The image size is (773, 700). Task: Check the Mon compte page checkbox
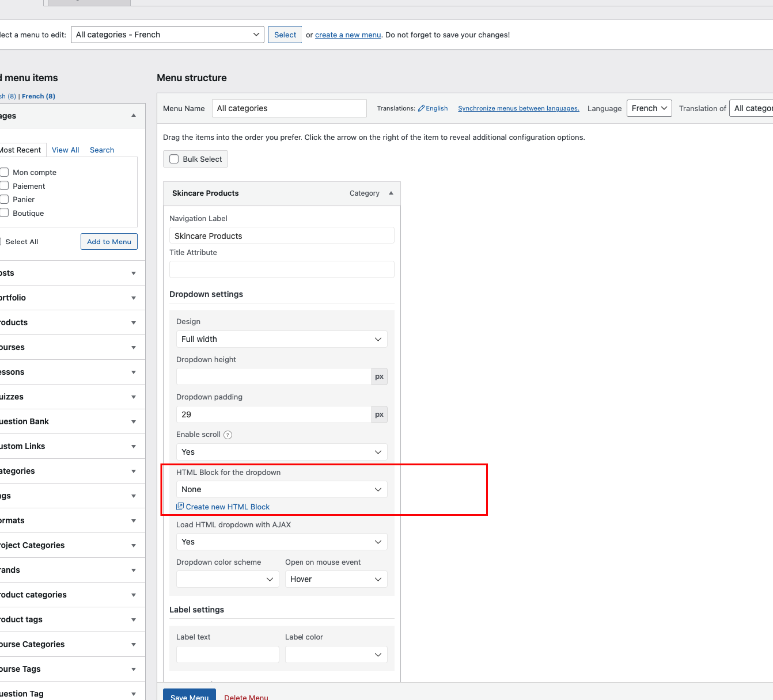coord(4,172)
